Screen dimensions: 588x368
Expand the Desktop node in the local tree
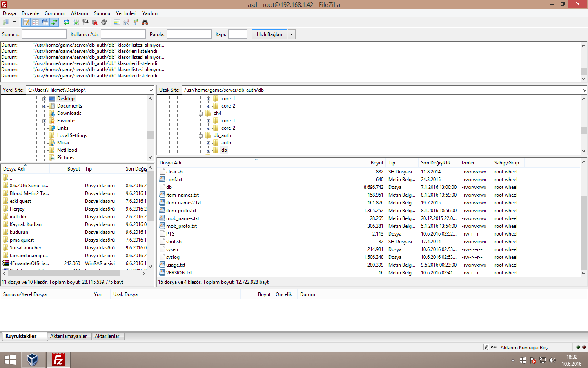45,99
